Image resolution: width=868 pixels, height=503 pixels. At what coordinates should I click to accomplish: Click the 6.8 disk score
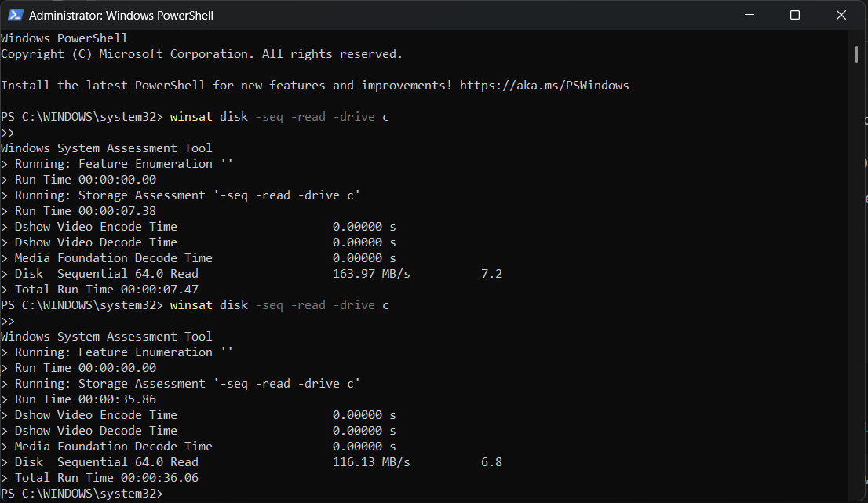pos(491,462)
